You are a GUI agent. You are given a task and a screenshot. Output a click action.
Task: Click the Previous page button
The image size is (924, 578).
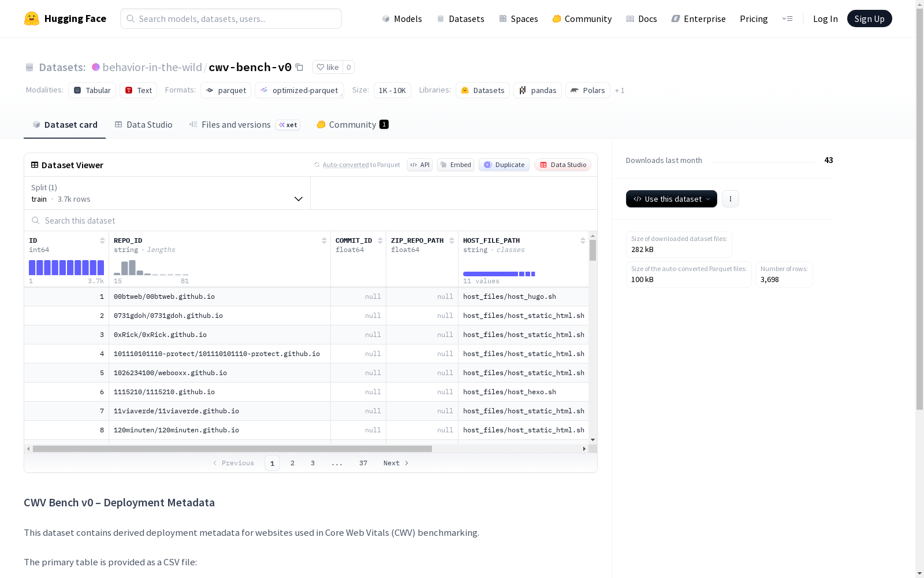[x=233, y=463]
